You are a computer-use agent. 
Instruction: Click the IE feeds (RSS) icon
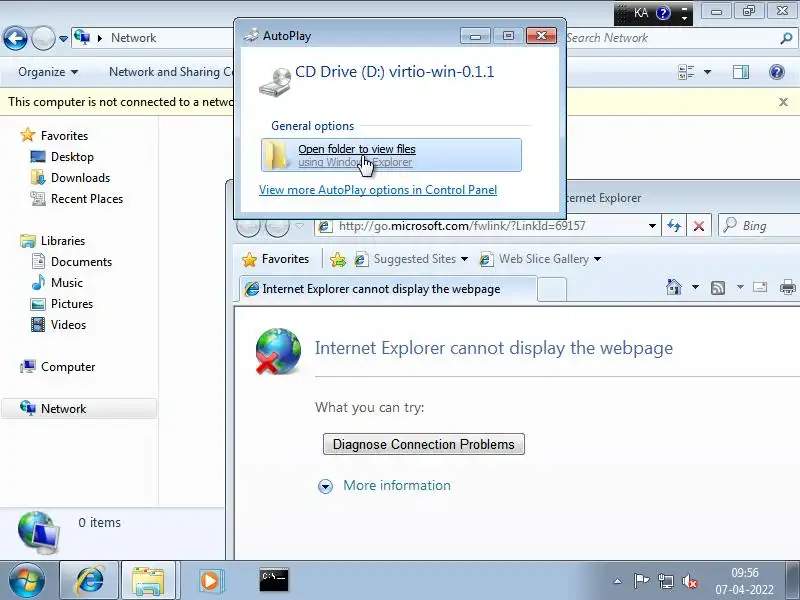point(718,288)
